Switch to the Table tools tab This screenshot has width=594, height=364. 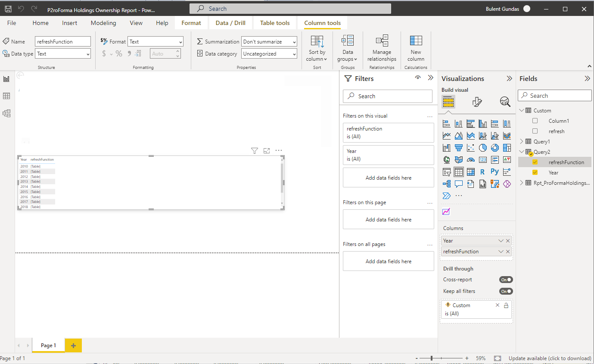(275, 23)
